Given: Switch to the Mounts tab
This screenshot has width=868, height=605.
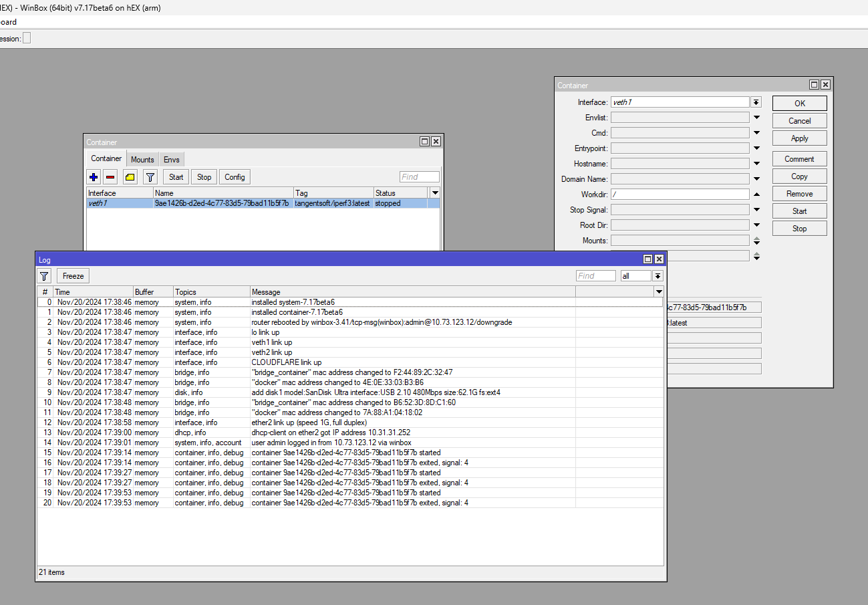Looking at the screenshot, I should pyautogui.click(x=142, y=160).
